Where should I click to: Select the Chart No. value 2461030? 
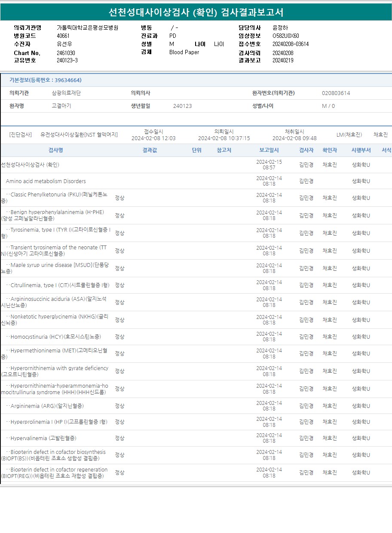[66, 53]
